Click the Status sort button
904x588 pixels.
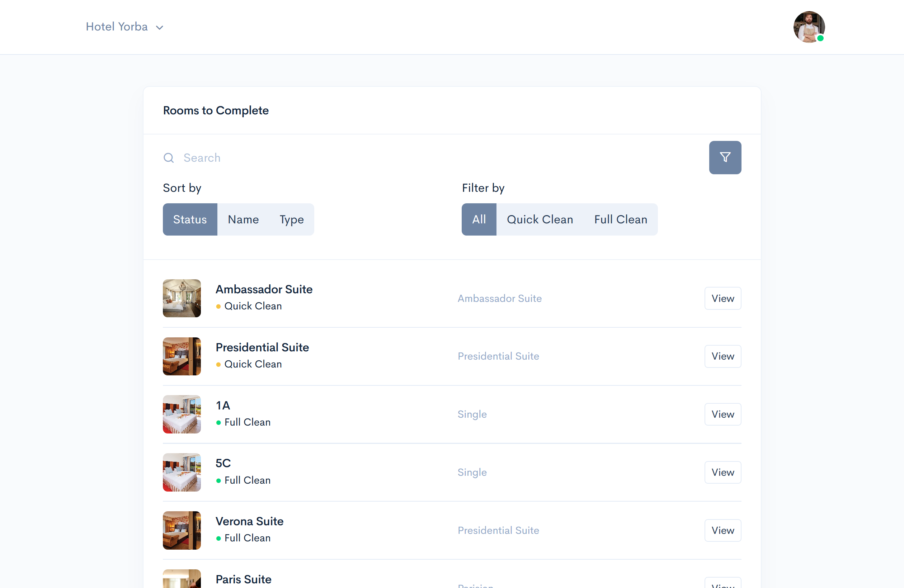coord(190,219)
